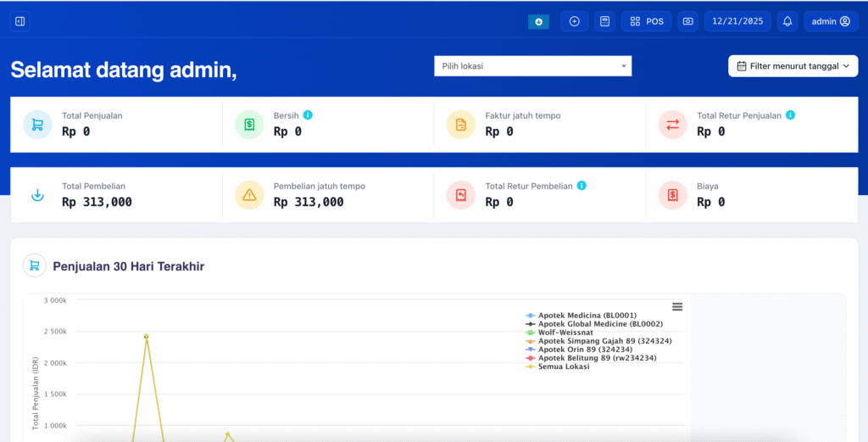868x442 pixels.
Task: Toggle Apotek Medicina (BL0001) series in legend
Action: coord(587,316)
